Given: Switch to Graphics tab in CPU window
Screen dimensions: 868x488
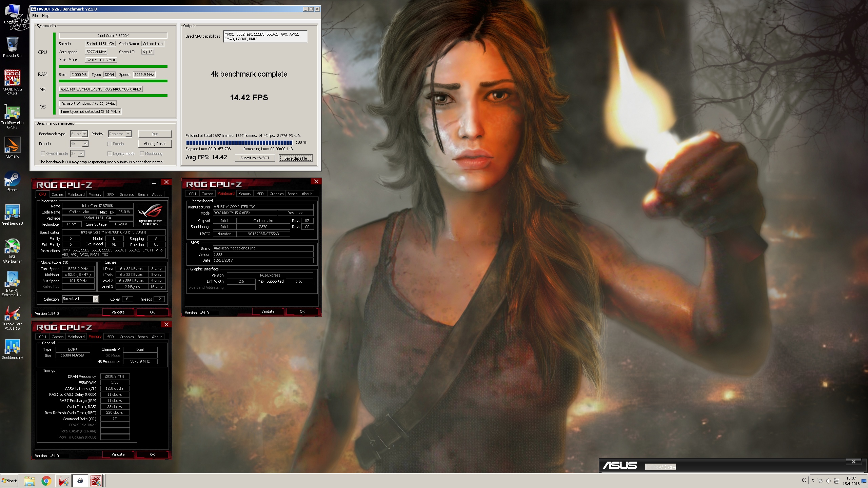Looking at the screenshot, I should [x=126, y=195].
